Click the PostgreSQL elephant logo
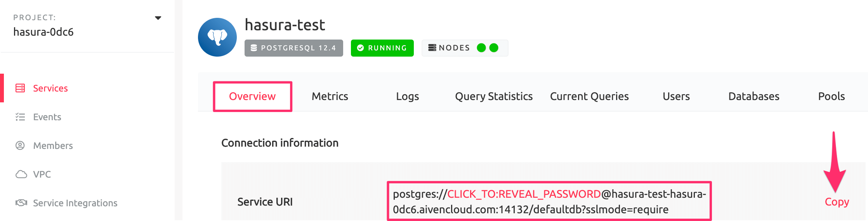 click(x=217, y=37)
